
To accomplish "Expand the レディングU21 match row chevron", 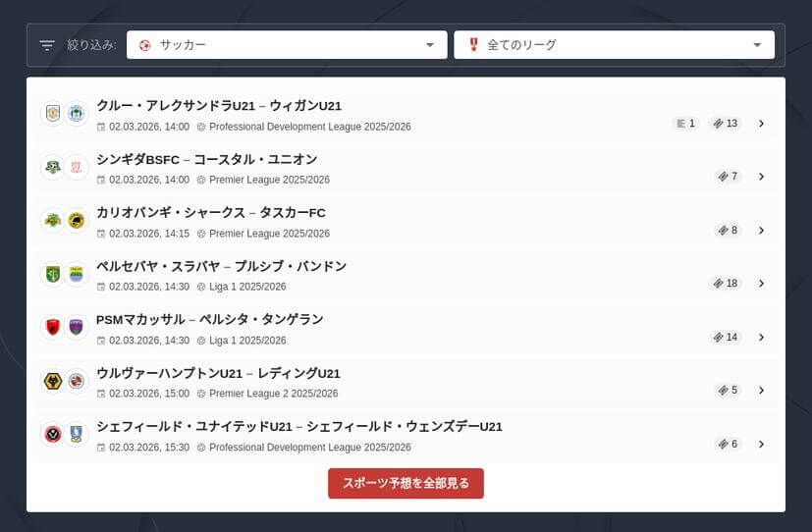I will click(x=761, y=391).
